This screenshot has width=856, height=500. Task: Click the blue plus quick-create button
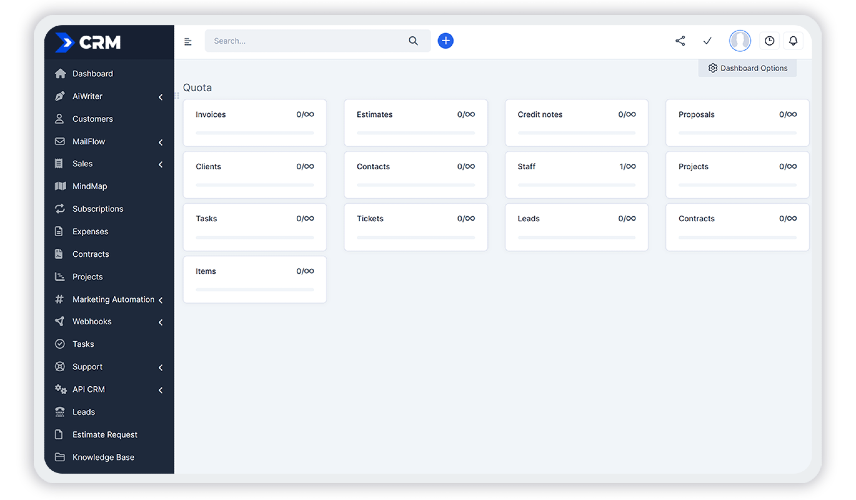pos(445,41)
